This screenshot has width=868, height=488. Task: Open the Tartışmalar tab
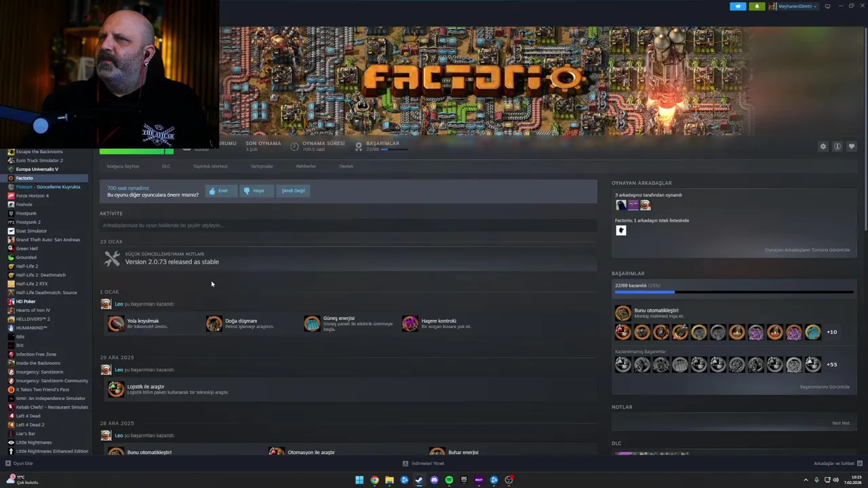(x=262, y=166)
